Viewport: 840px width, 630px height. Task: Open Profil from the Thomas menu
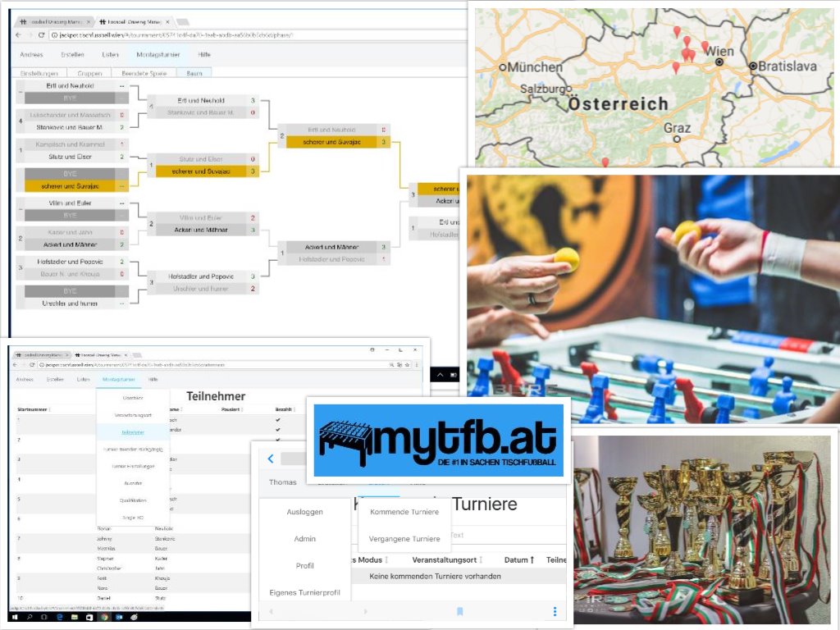(305, 566)
